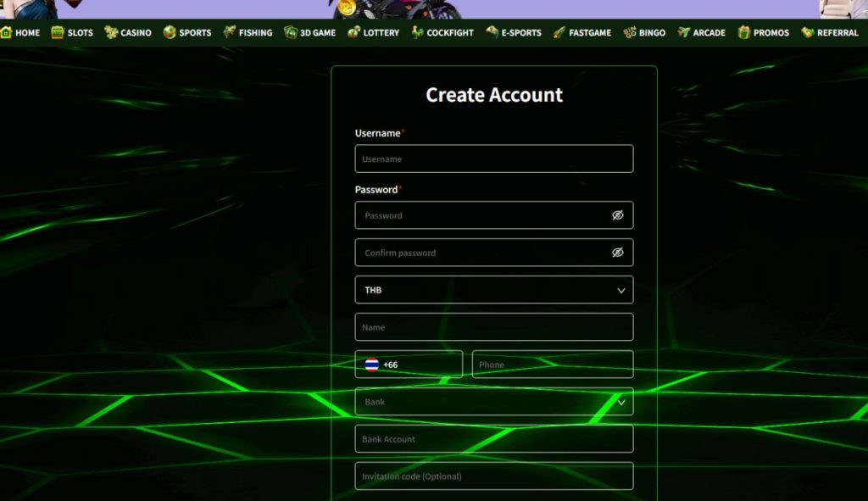
Task: Click the Sports ball icon
Action: pyautogui.click(x=170, y=33)
